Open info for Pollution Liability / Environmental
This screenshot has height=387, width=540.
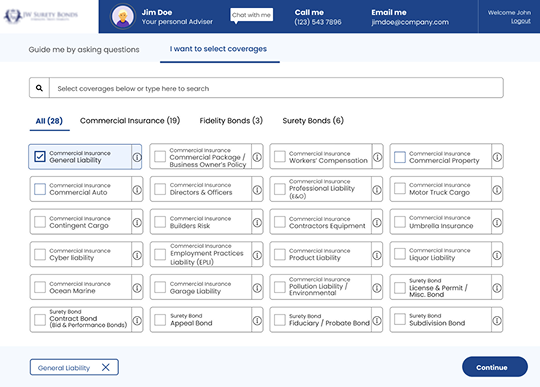click(377, 288)
